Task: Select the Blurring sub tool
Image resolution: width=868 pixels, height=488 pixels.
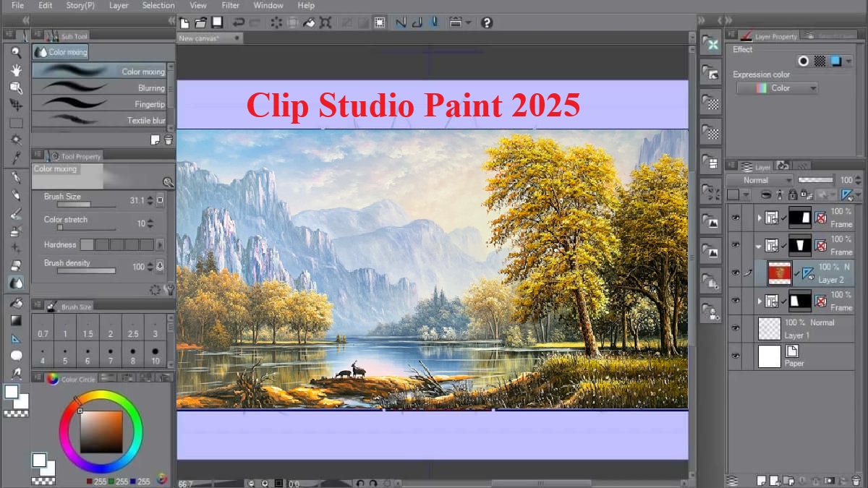Action: click(101, 87)
